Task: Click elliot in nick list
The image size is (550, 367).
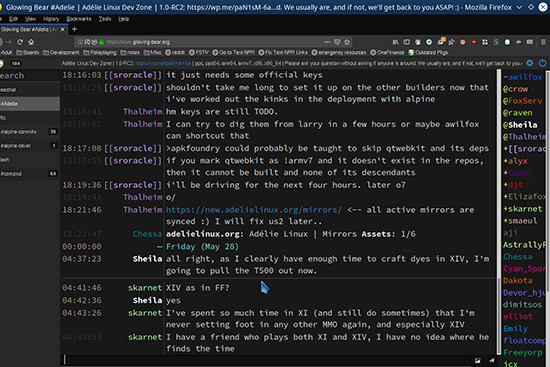Action: pos(518,316)
